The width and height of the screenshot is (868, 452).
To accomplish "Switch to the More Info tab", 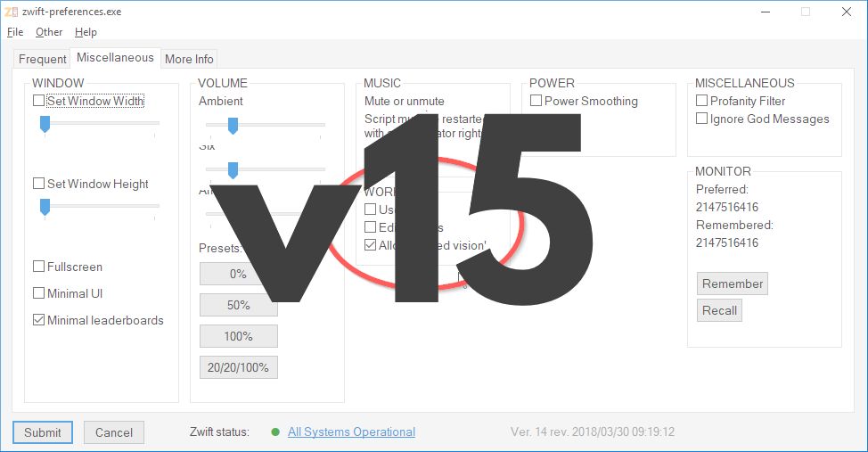I will click(189, 59).
